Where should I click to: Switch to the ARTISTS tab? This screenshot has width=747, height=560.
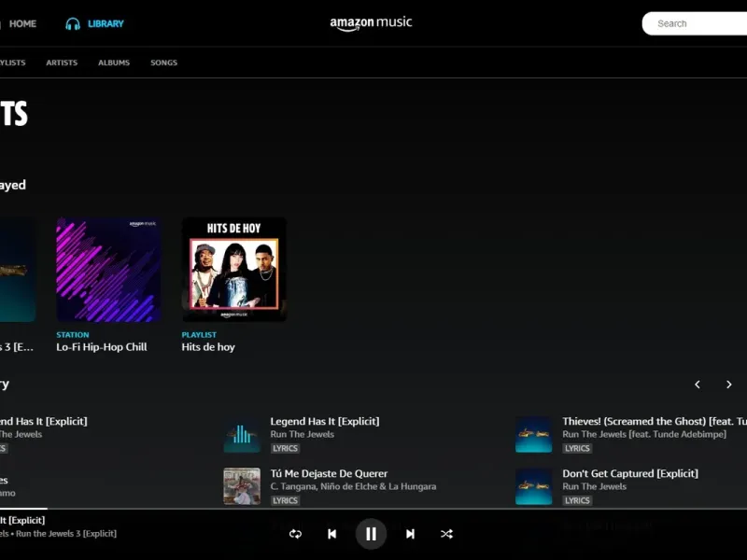click(62, 63)
